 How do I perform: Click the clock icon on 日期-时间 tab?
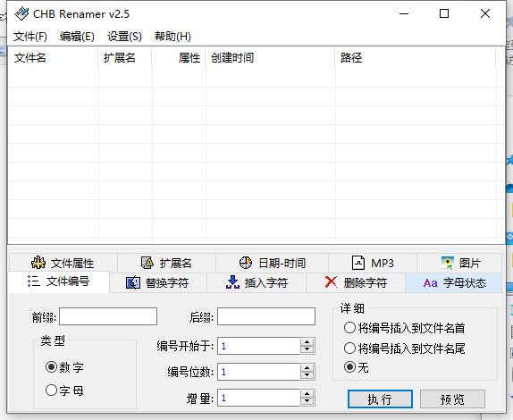(x=246, y=263)
